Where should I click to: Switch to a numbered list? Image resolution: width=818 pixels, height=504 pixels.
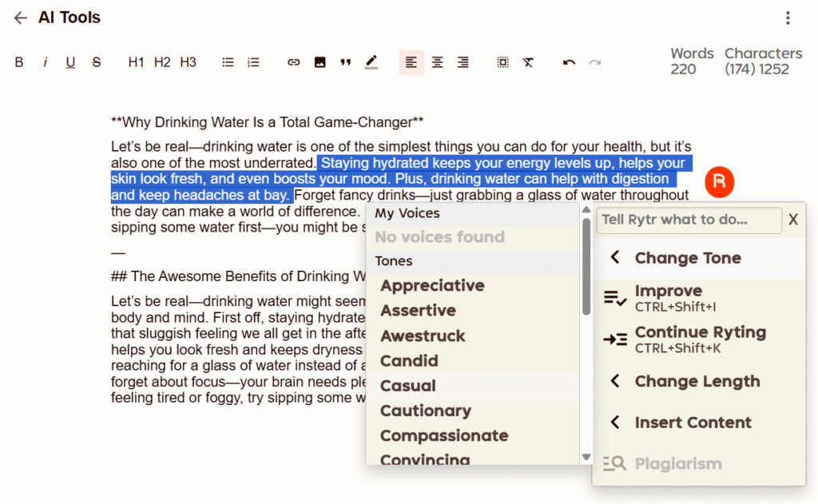pyautogui.click(x=253, y=62)
